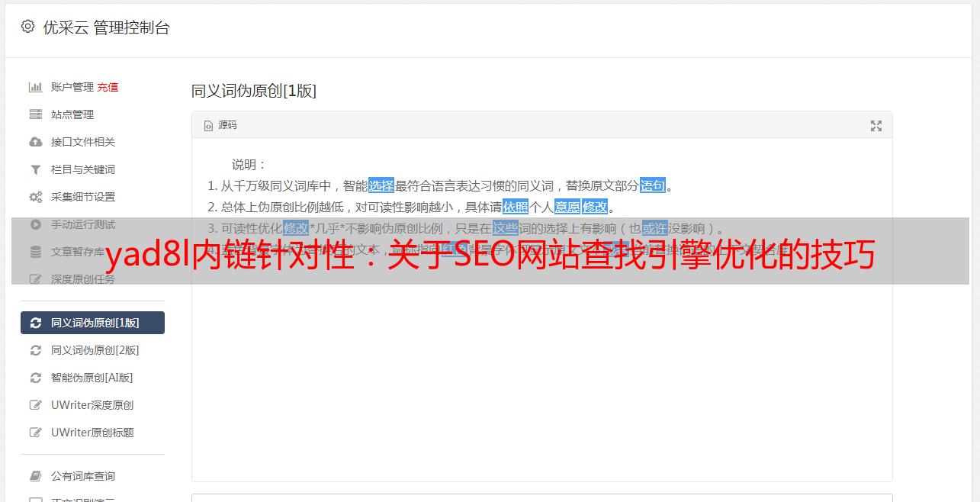The image size is (980, 502).
Task: Click the refresh icon beside 同义词伪原创[2版]
Action: 35,350
